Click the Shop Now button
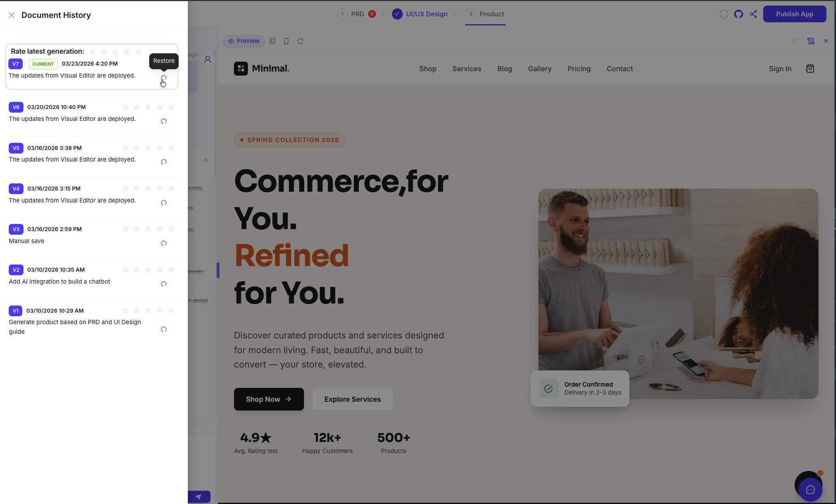Screen dimensions: 836x504 tap(269, 399)
